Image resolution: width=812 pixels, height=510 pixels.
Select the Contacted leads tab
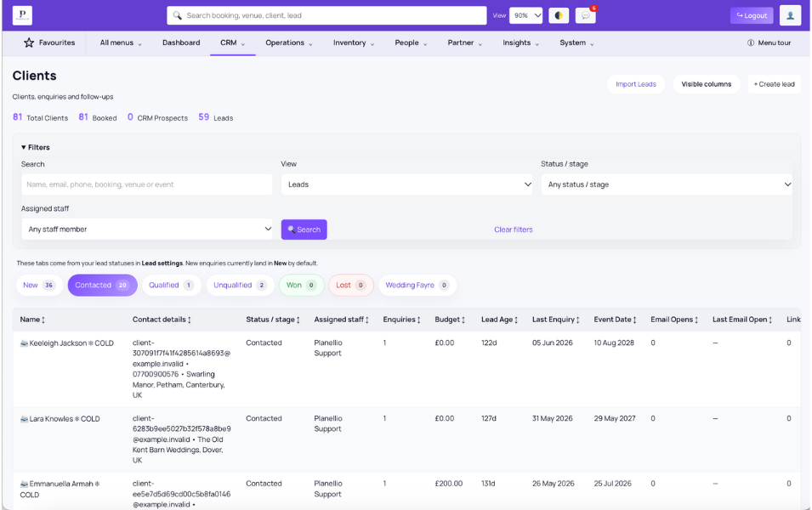pos(103,286)
